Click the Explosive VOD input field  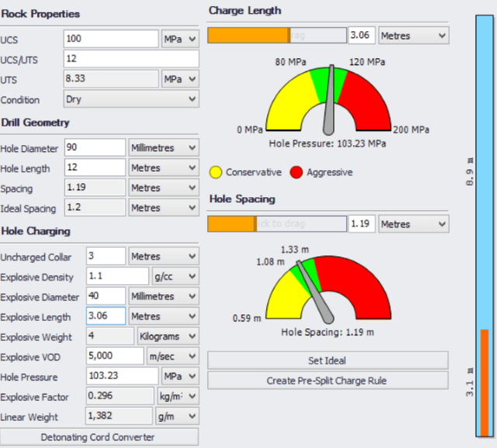pyautogui.click(x=115, y=356)
